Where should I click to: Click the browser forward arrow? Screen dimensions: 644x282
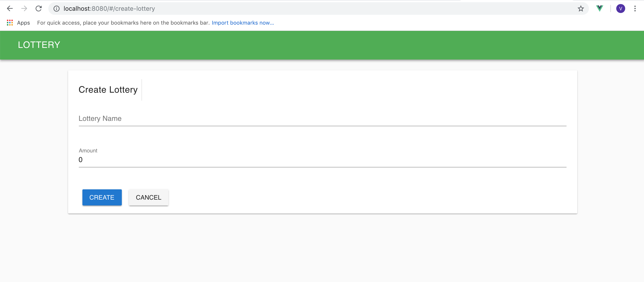click(24, 9)
